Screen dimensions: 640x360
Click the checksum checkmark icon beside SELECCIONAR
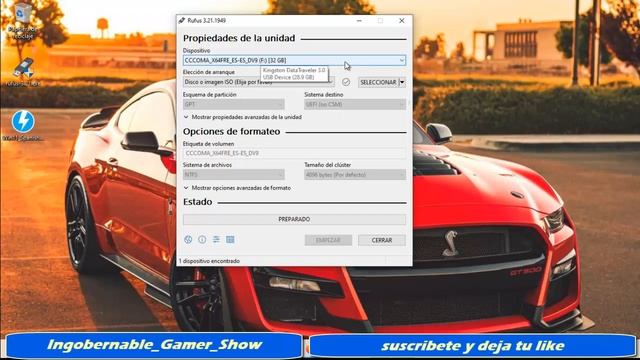[x=346, y=82]
